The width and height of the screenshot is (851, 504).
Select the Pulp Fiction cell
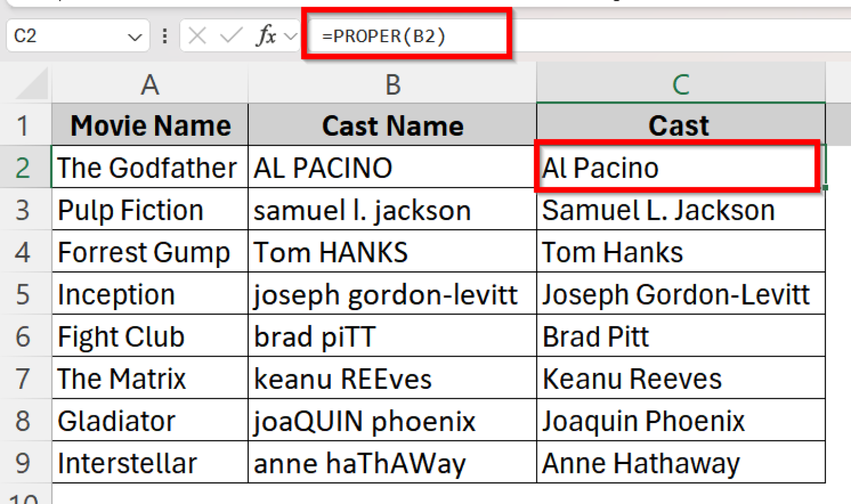148,210
